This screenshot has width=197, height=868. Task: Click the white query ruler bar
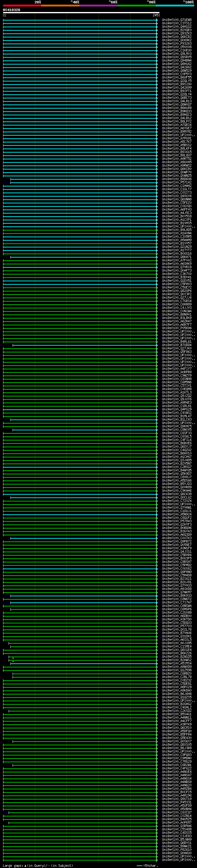coord(81,13)
